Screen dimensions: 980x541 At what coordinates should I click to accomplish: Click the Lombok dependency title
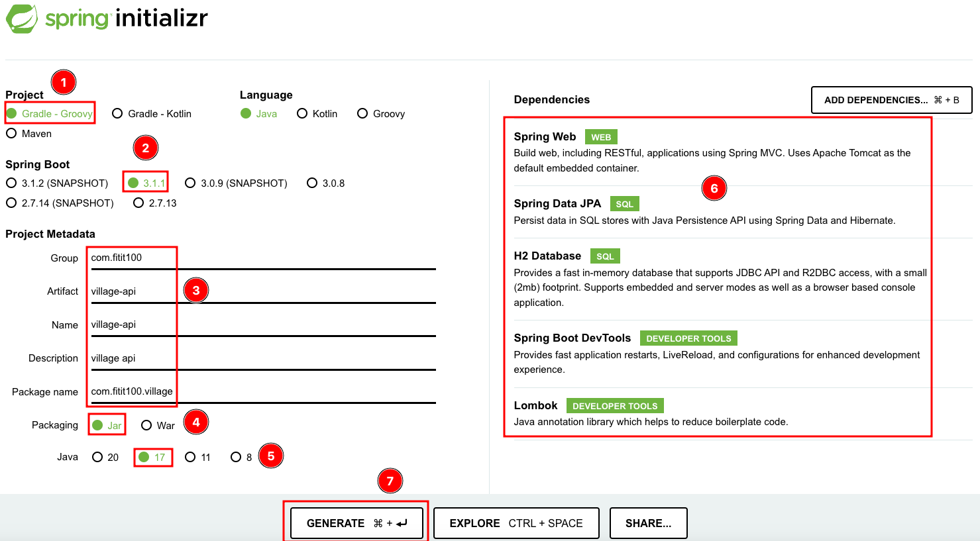(535, 405)
